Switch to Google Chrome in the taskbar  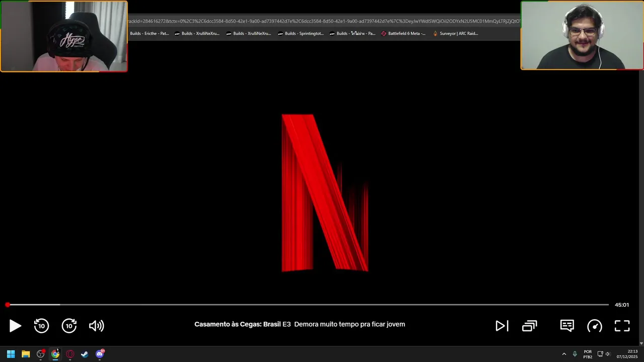coord(55,354)
